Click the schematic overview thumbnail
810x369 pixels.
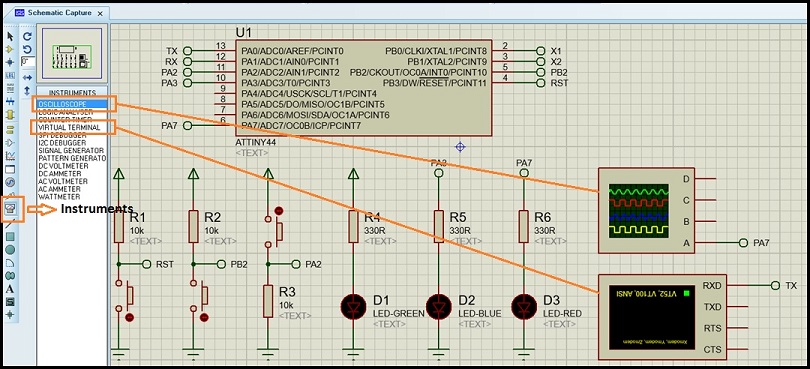[72, 52]
